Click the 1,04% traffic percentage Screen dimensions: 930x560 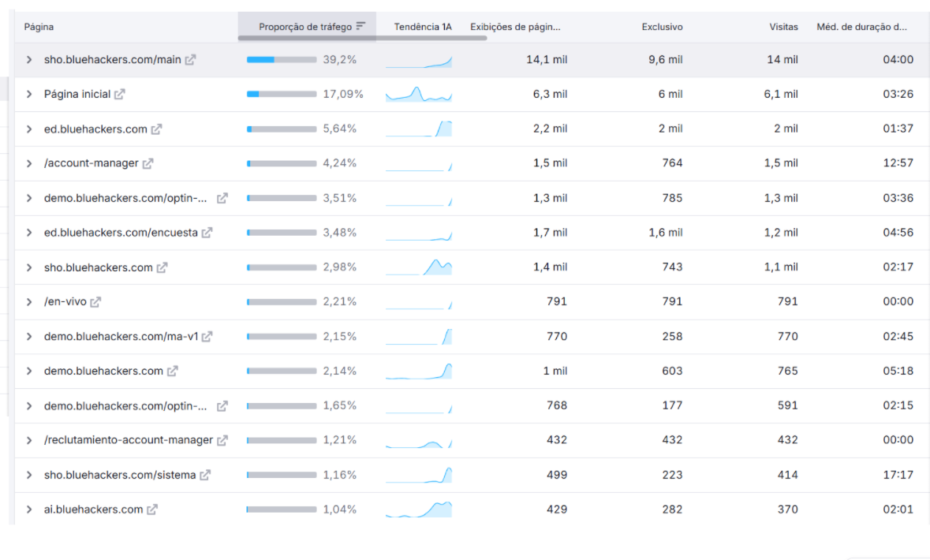pyautogui.click(x=340, y=510)
